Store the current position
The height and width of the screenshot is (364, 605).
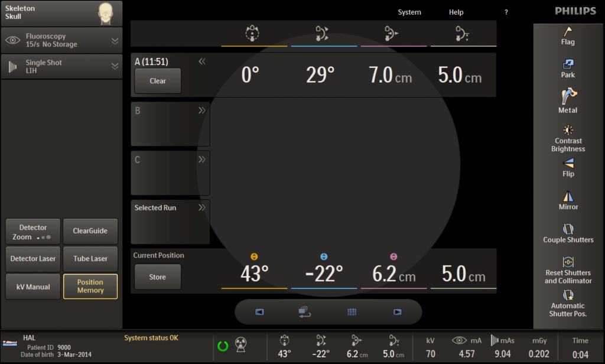pyautogui.click(x=157, y=277)
